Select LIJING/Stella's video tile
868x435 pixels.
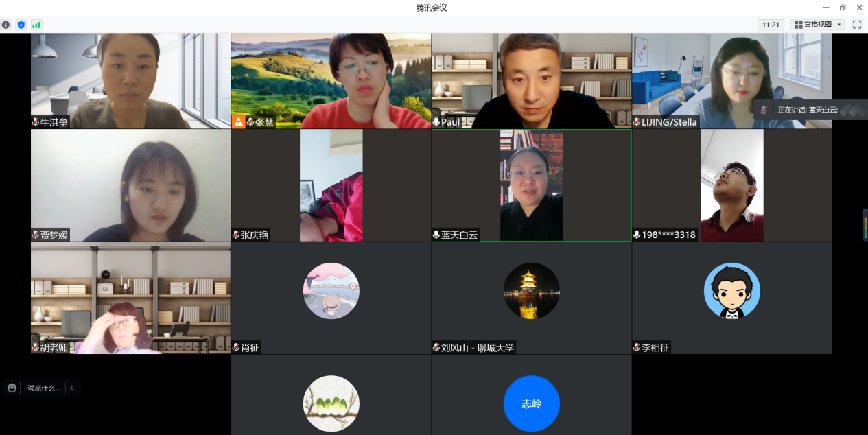click(732, 81)
